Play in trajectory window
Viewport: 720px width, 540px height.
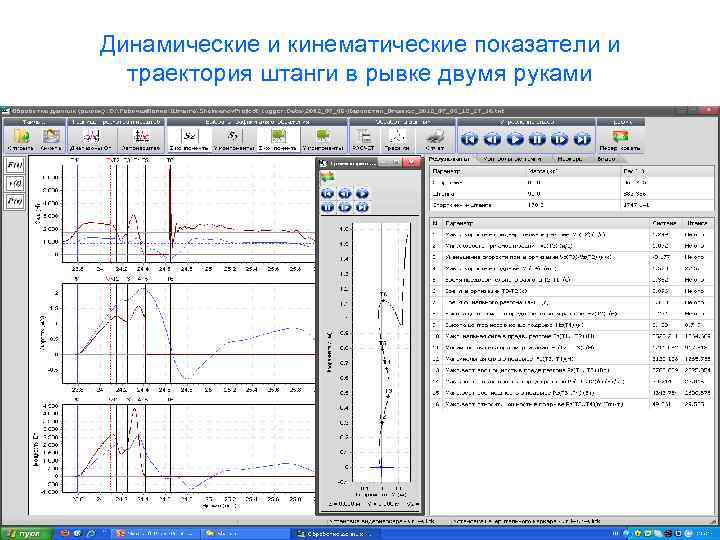click(362, 193)
